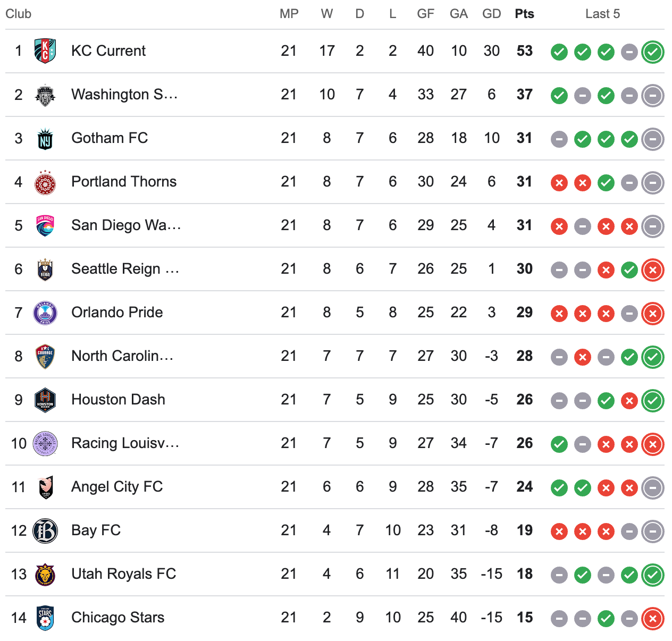Click the Pts column header

[x=524, y=14]
